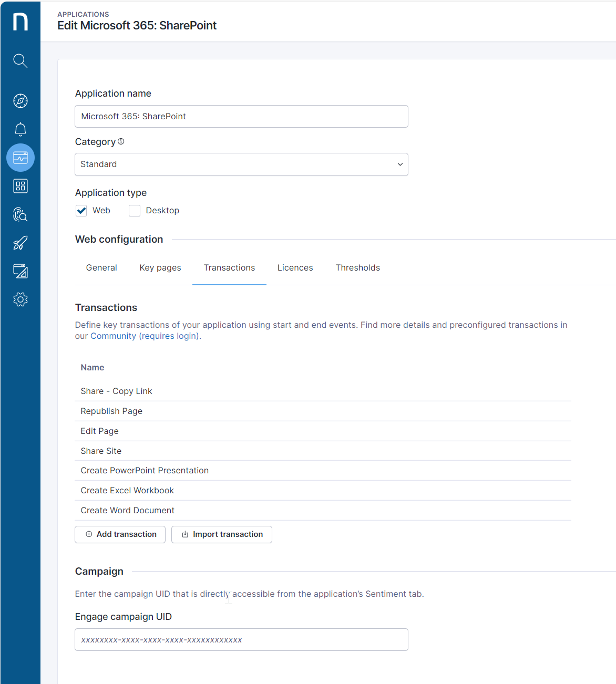Viewport: 616px width, 684px height.
Task: Click the Category info icon
Action: pos(121,141)
